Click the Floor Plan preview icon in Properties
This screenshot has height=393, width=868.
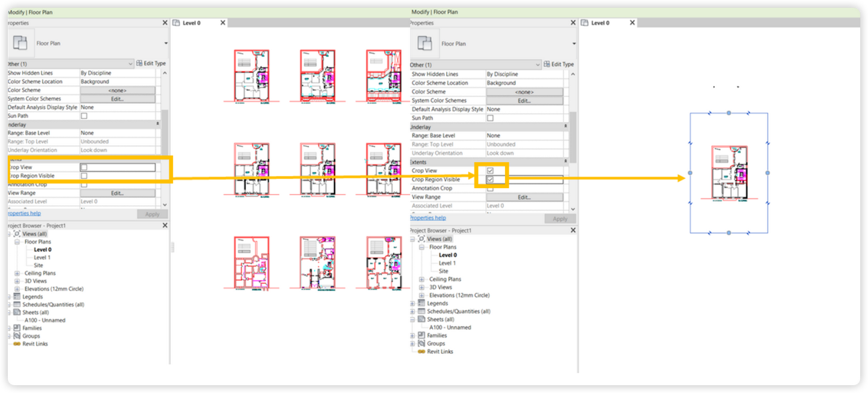(x=20, y=43)
